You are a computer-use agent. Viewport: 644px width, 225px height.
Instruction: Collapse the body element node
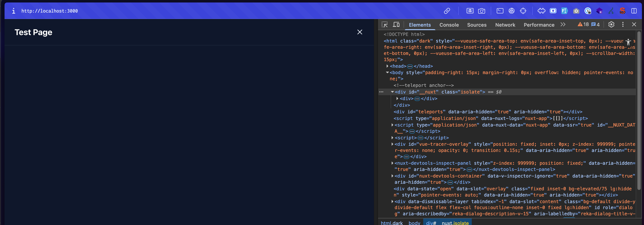(387, 73)
